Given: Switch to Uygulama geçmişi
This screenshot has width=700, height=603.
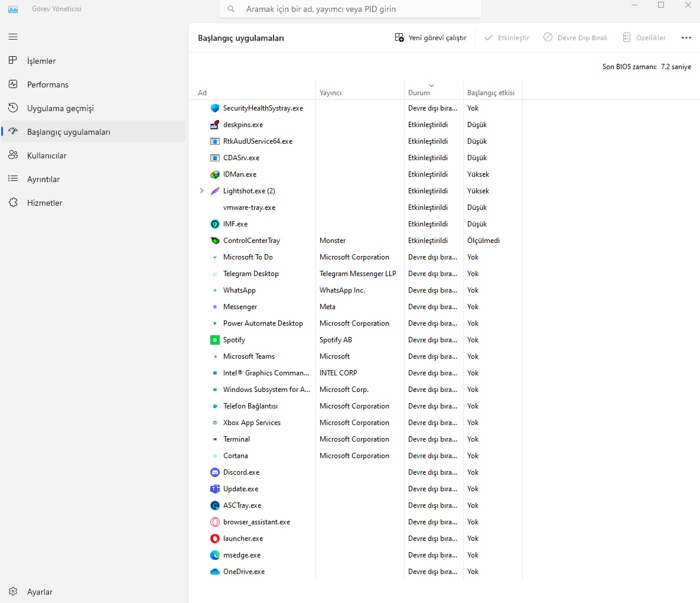Looking at the screenshot, I should [93, 108].
